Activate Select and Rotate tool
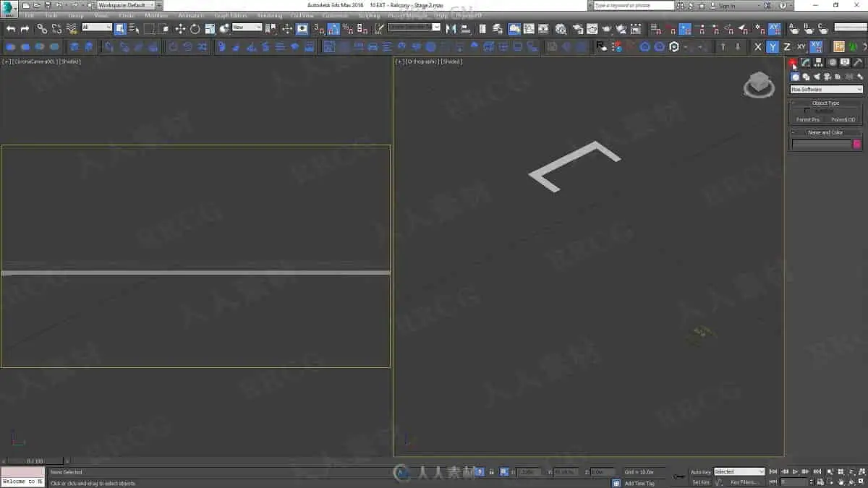Screen dimensions: 868x488 coord(195,29)
